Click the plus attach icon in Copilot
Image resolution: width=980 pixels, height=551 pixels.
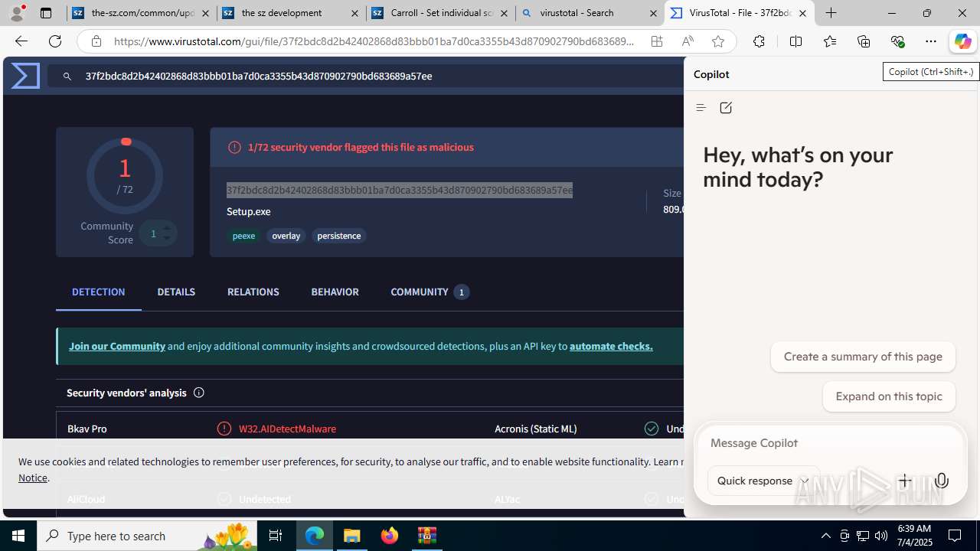(x=904, y=481)
